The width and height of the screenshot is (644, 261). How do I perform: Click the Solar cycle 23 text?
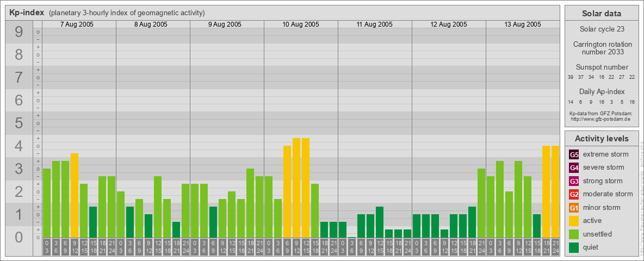(x=601, y=29)
